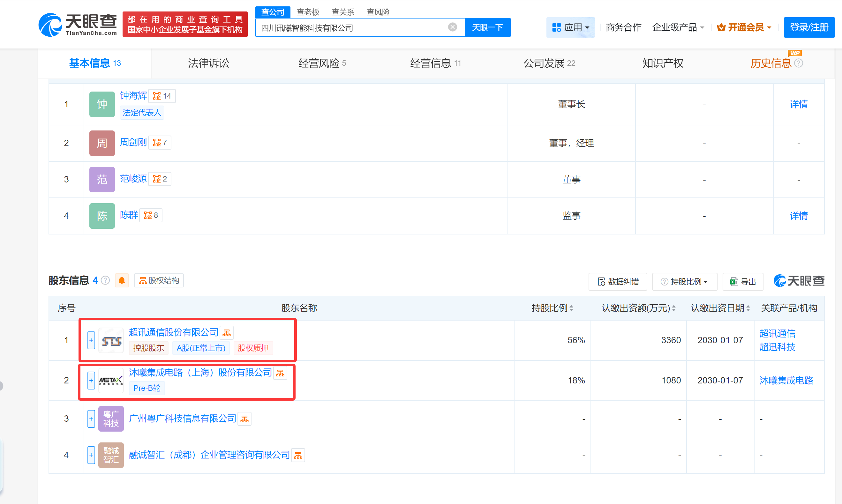
Task: Open 超讯通信股份有限公司 company link
Action: [x=173, y=332]
